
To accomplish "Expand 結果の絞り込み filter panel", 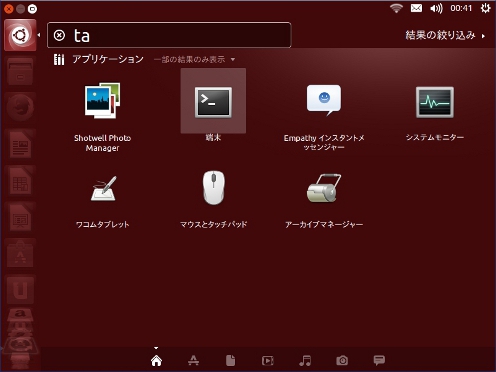I will 445,35.
